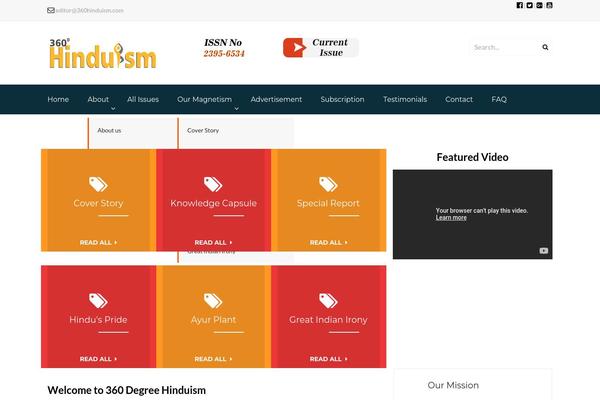Open the Testimonials menu item

[x=405, y=99]
